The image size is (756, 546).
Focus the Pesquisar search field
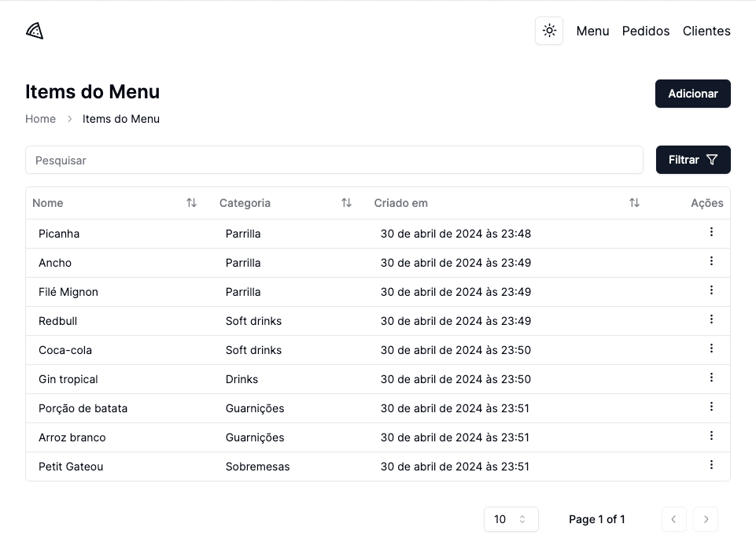(334, 160)
